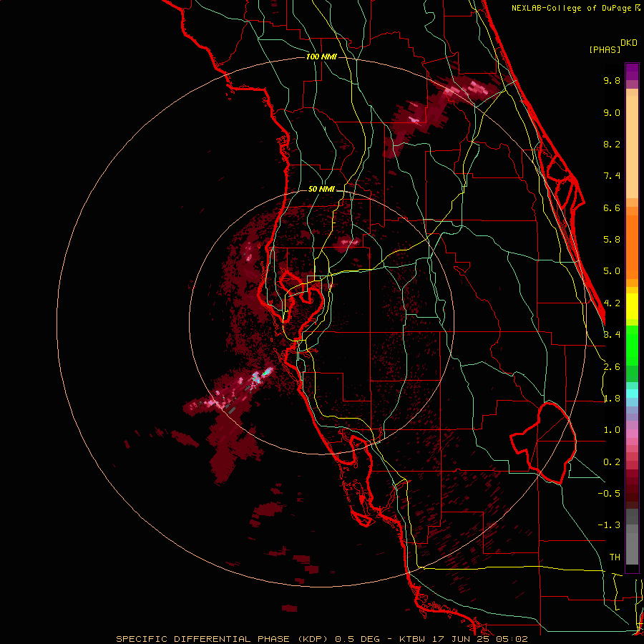Click the peach segment of the color bar
This screenshot has width=644, height=644.
click(x=632, y=144)
